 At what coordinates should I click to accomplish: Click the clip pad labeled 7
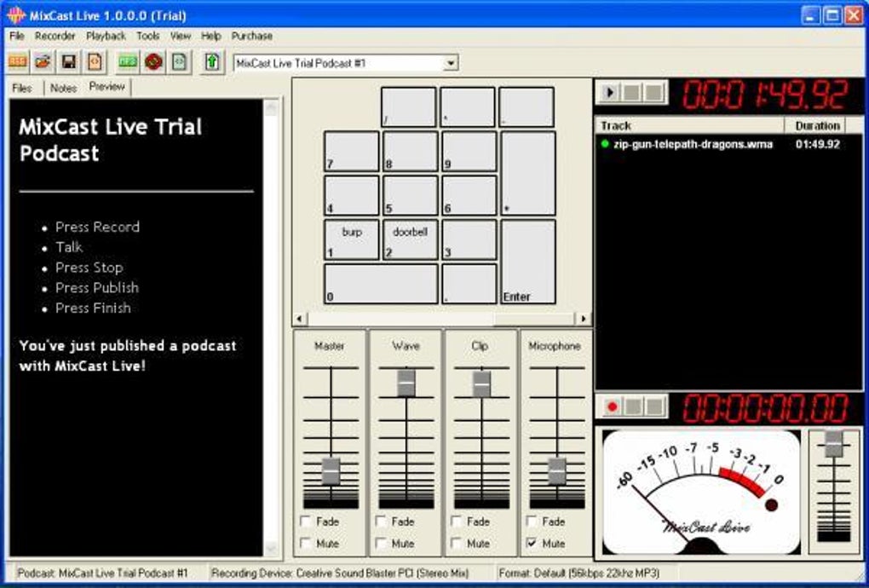point(352,151)
